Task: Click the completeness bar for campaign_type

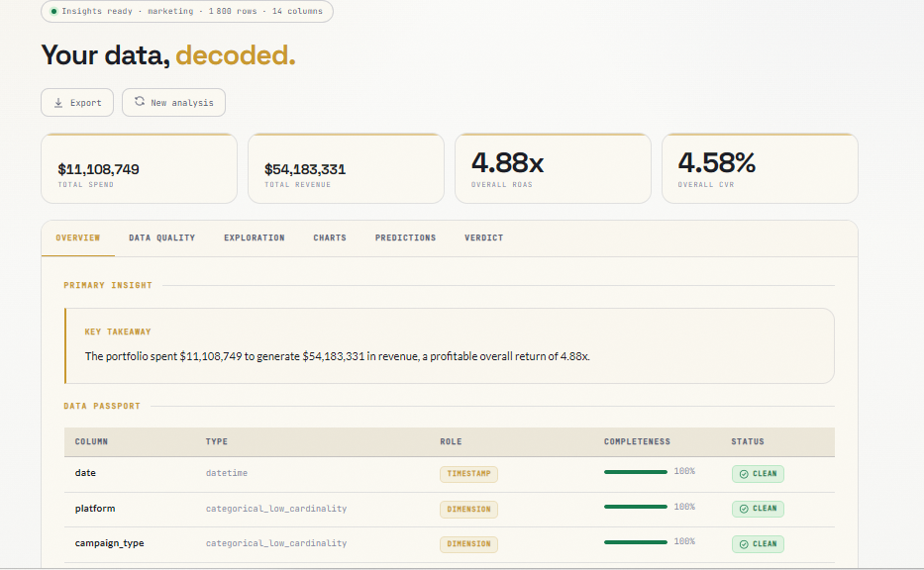Action: 635,541
